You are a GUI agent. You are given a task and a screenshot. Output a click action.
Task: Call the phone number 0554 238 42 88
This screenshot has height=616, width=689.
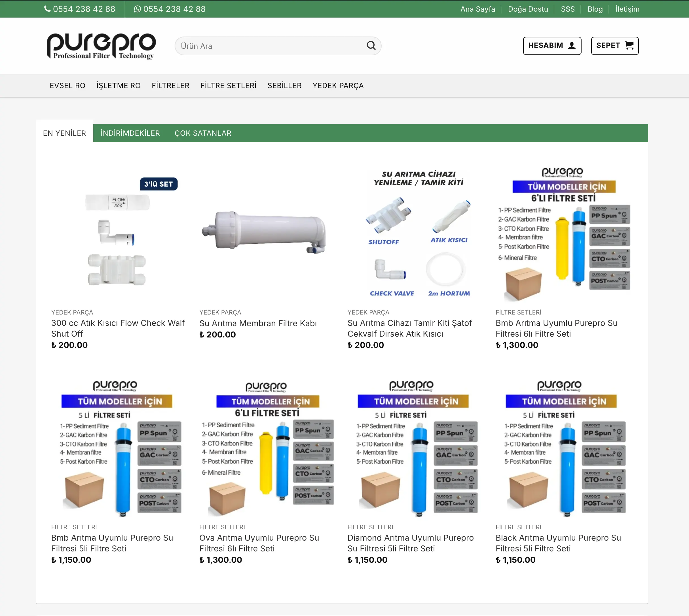pyautogui.click(x=84, y=9)
